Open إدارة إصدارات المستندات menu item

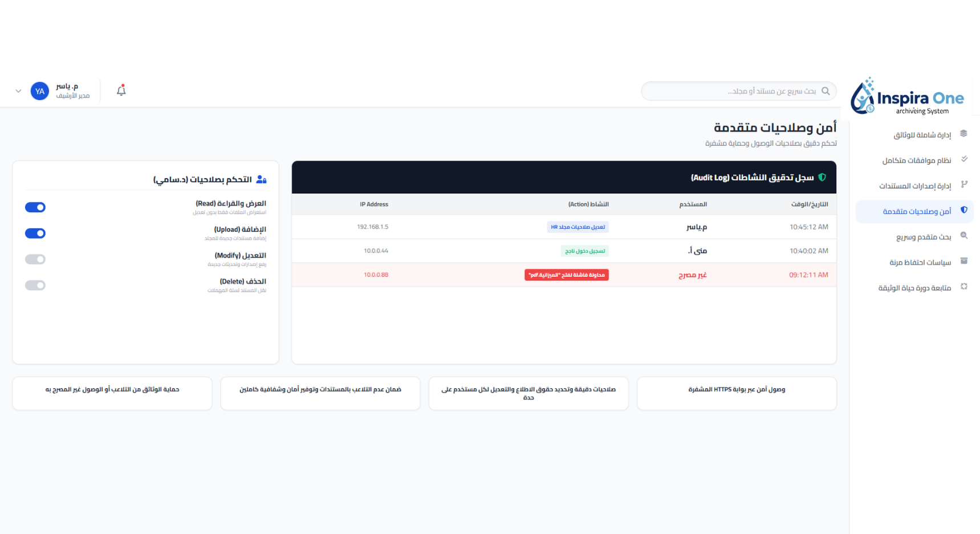coord(914,186)
